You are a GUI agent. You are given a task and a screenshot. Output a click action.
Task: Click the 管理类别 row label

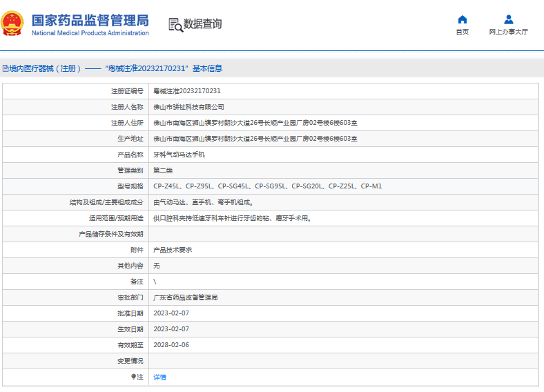pyautogui.click(x=130, y=170)
